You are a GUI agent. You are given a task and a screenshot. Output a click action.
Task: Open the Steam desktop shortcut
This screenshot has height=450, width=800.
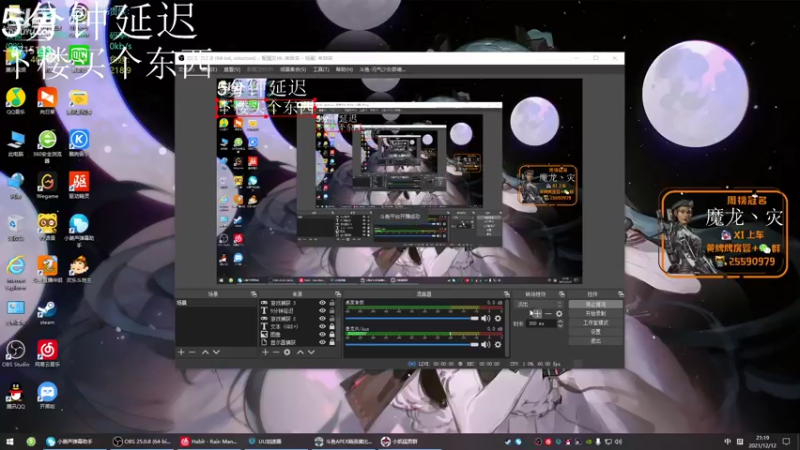47,312
